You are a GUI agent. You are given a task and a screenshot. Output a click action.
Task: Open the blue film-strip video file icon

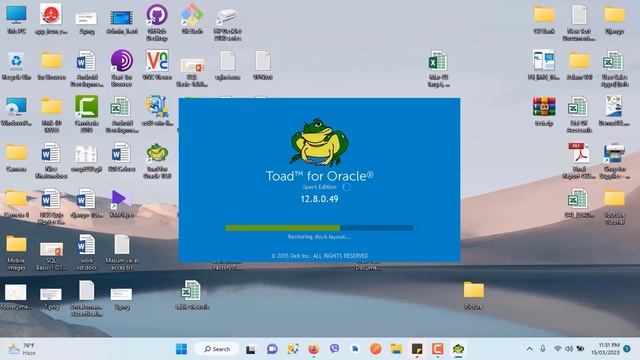(122, 22)
